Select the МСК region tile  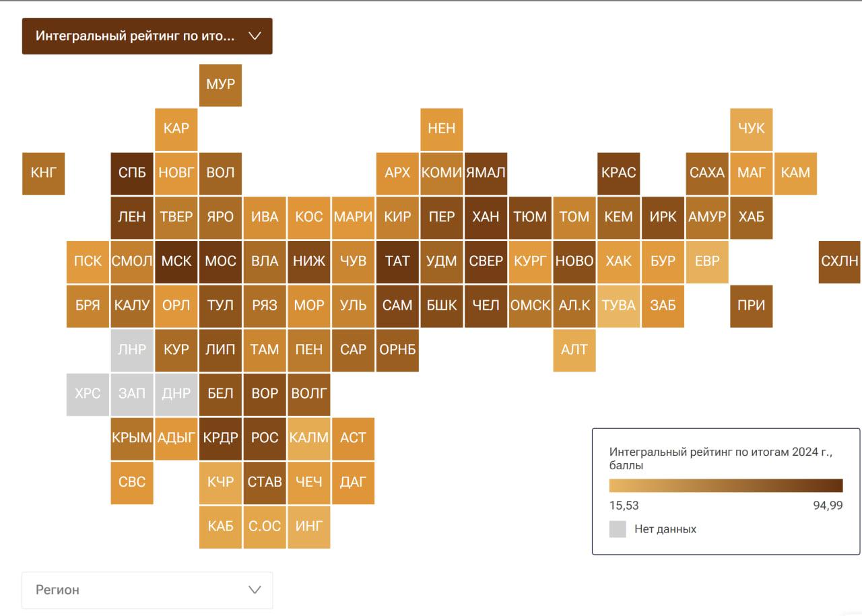[176, 261]
